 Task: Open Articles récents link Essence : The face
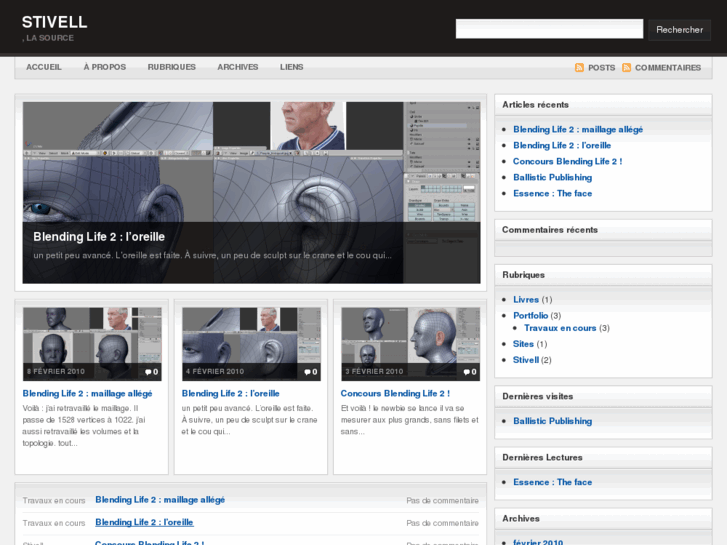(552, 193)
